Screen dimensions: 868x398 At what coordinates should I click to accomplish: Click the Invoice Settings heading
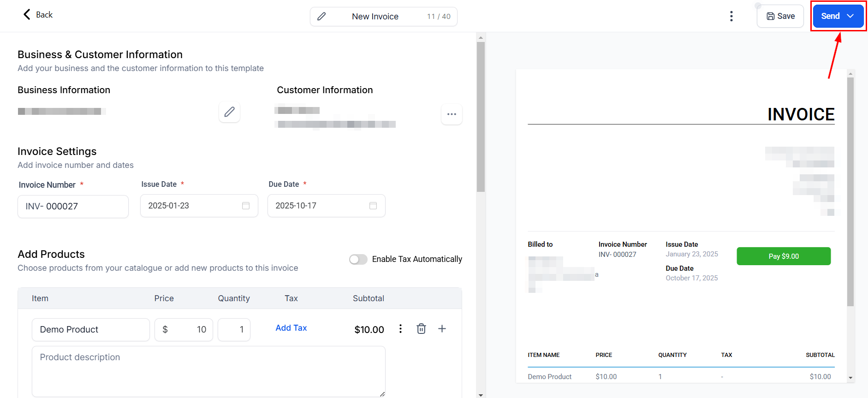57,151
